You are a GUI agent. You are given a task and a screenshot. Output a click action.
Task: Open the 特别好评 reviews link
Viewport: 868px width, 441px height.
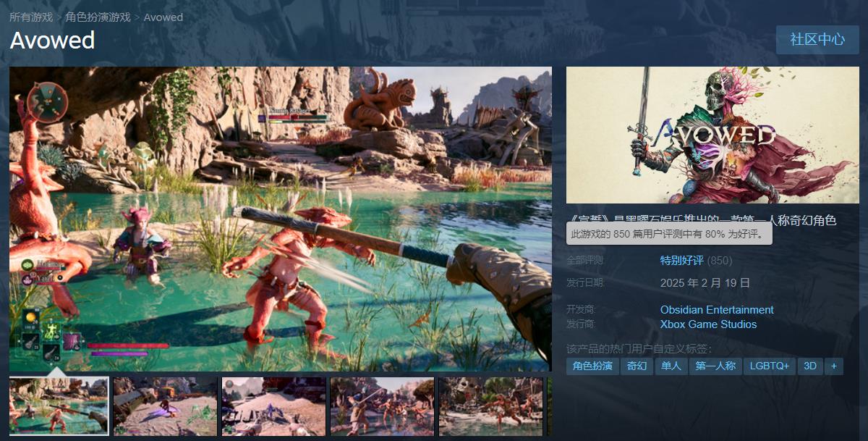[x=681, y=261]
